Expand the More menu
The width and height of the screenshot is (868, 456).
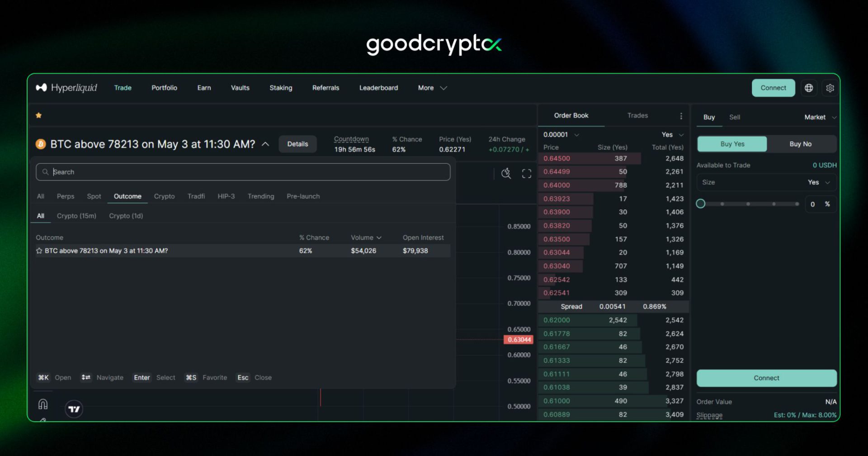coord(432,88)
